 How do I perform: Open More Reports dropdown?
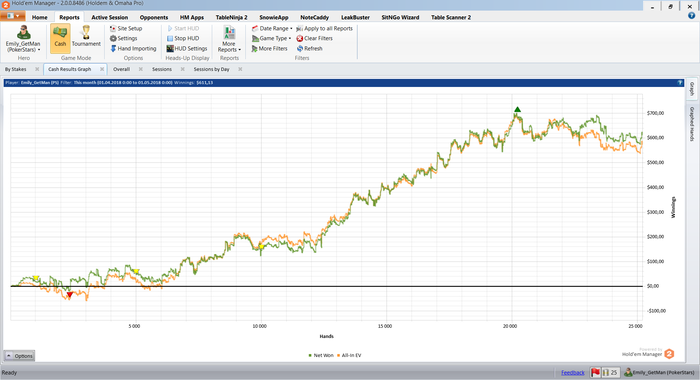click(229, 39)
